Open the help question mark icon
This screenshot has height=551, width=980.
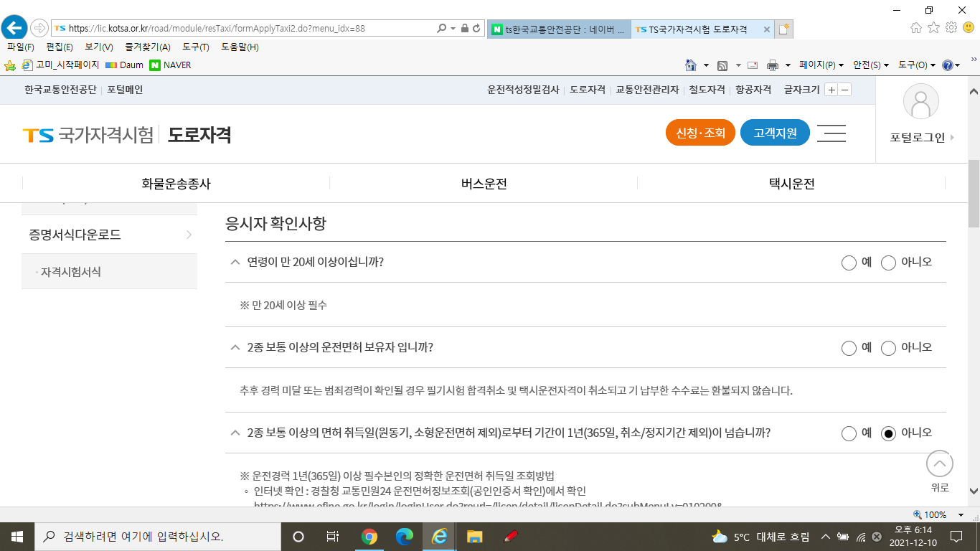pos(948,65)
